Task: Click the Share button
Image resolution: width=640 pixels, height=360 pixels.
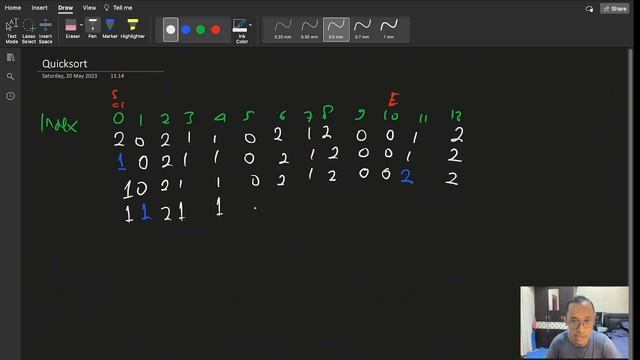Action: (x=615, y=9)
